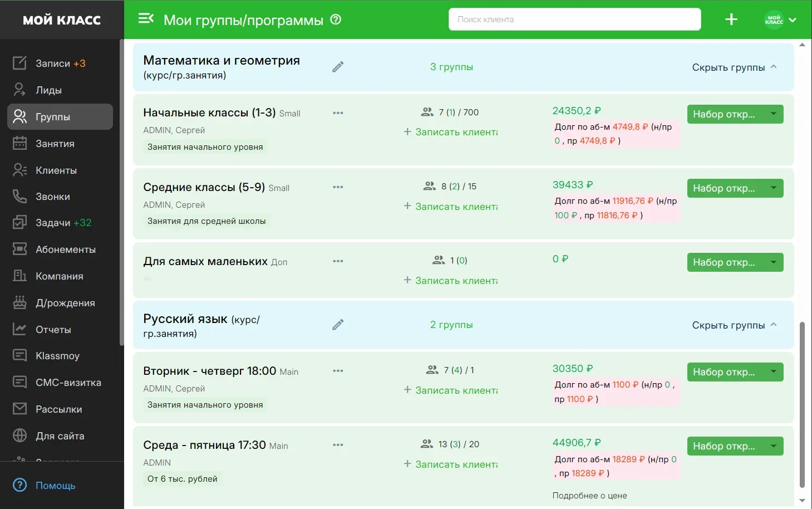Focus the Поиск клиента search field

(574, 19)
